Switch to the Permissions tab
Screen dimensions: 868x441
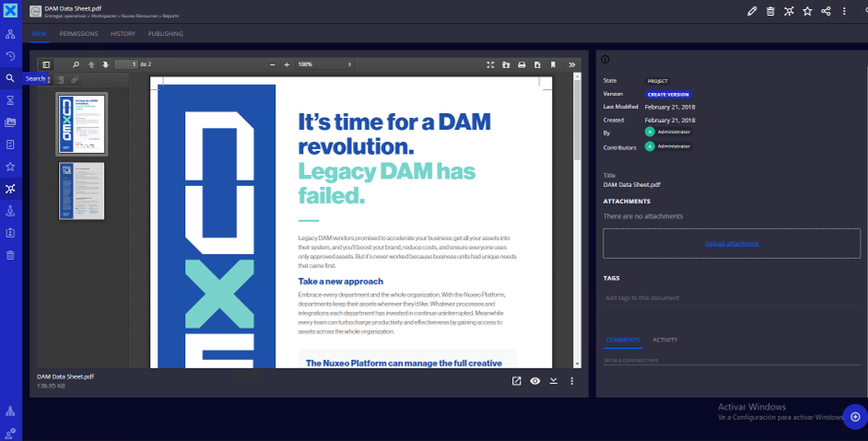click(x=78, y=34)
